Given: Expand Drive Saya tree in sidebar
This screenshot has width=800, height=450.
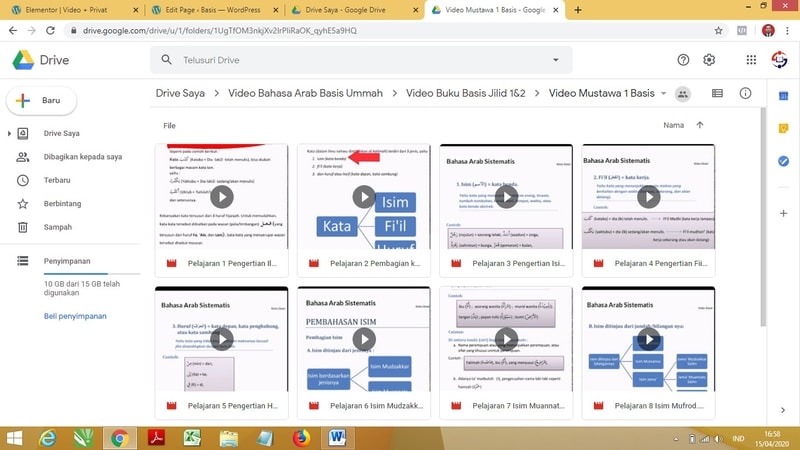Looking at the screenshot, I should click(x=10, y=133).
